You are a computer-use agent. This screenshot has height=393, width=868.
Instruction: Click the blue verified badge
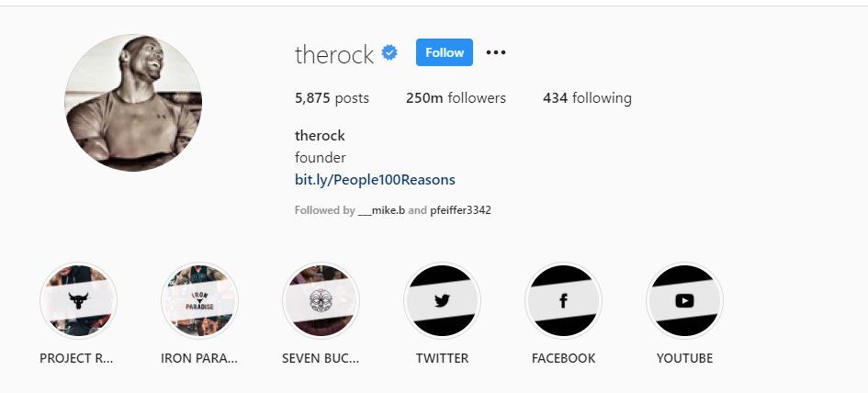[x=389, y=52]
